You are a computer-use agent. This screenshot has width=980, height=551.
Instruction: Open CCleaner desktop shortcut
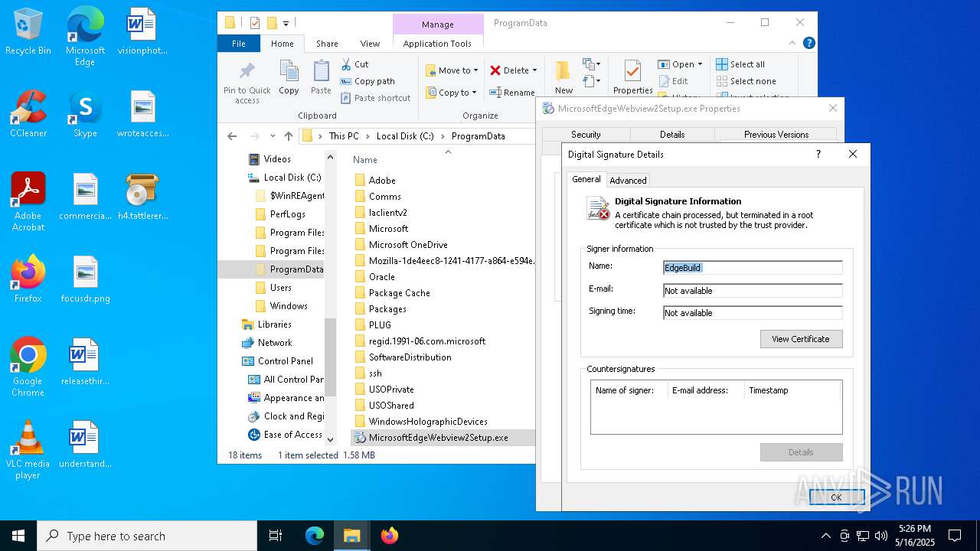(x=28, y=114)
